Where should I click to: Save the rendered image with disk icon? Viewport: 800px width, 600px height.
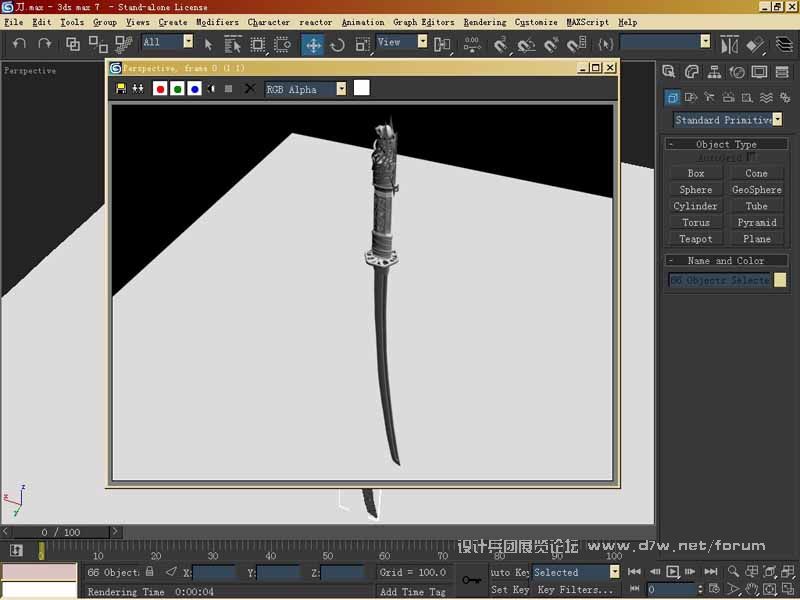pos(121,89)
